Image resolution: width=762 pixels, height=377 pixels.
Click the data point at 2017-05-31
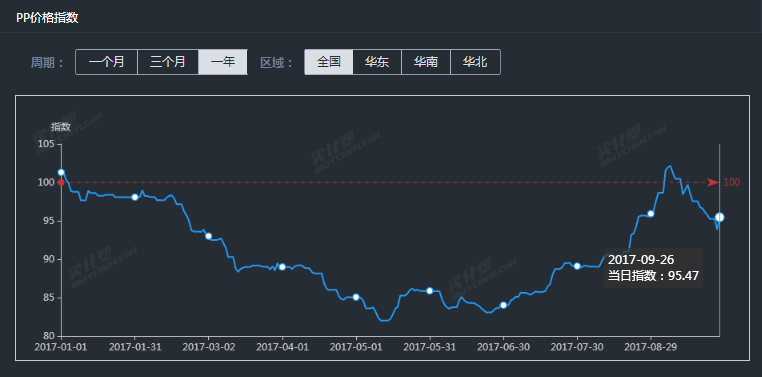(x=430, y=291)
